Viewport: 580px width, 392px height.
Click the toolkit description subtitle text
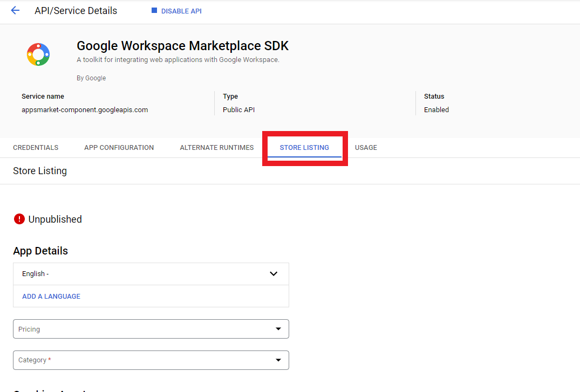178,59
